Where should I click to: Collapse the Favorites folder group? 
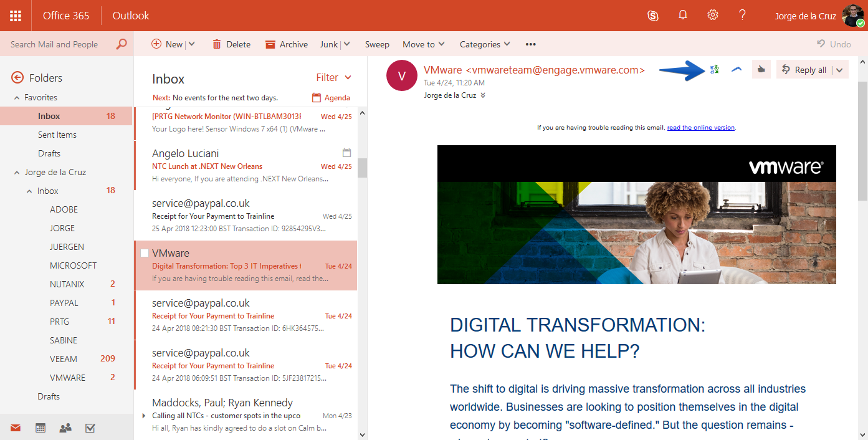point(17,98)
